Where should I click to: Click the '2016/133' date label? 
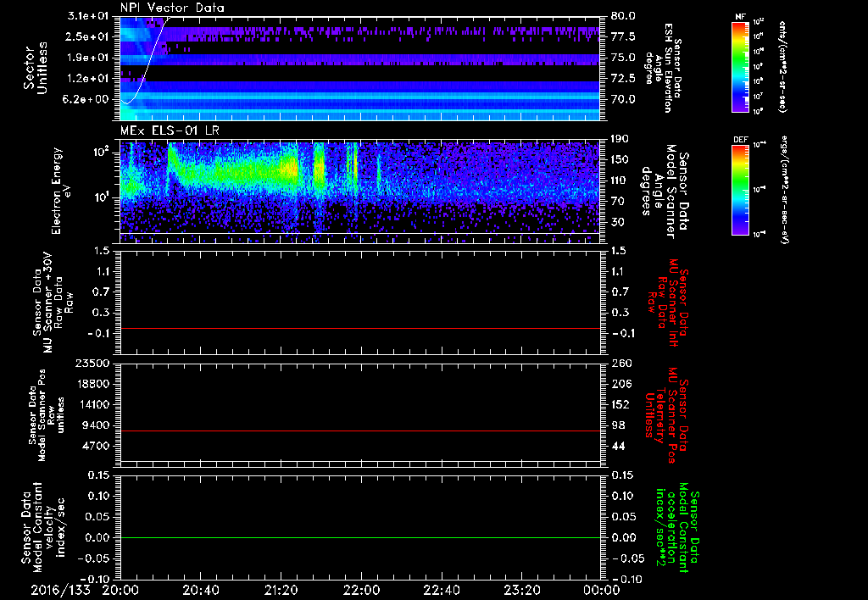(60, 590)
